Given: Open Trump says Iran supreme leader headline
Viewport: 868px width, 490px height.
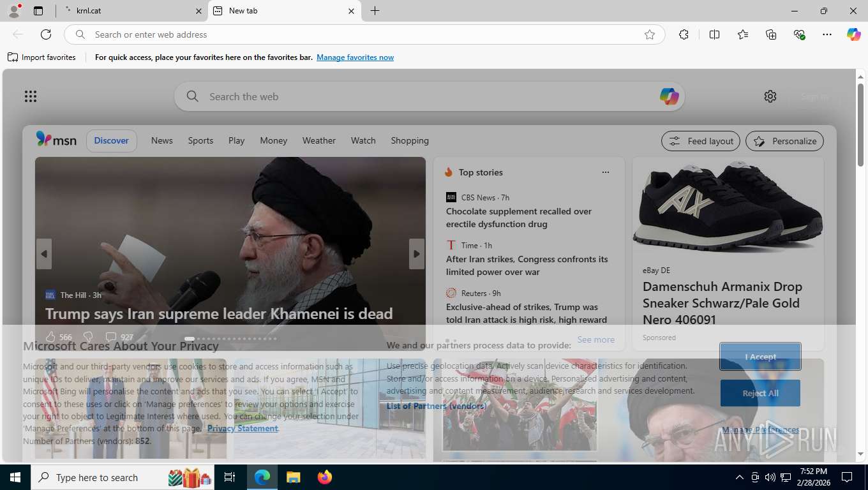Looking at the screenshot, I should (x=219, y=313).
